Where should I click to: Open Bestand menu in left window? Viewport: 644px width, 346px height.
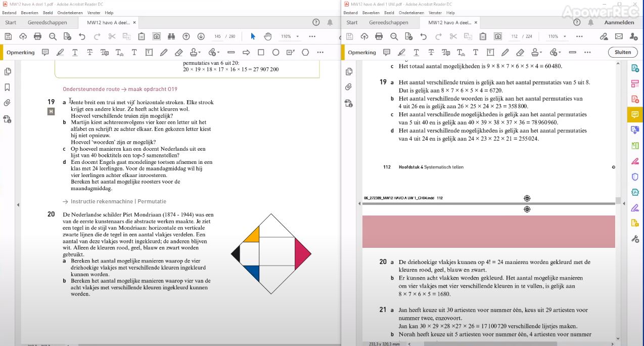pos(9,13)
